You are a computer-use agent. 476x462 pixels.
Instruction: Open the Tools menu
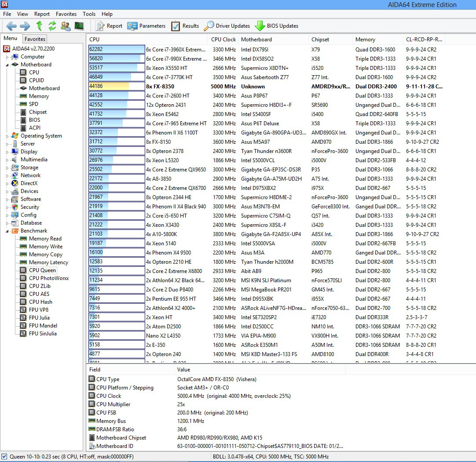tap(89, 14)
